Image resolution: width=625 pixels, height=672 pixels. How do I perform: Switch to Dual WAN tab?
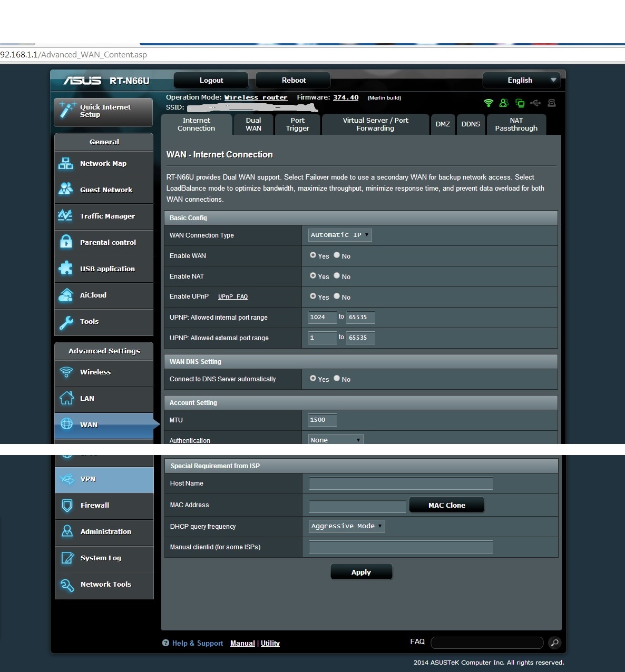point(253,124)
